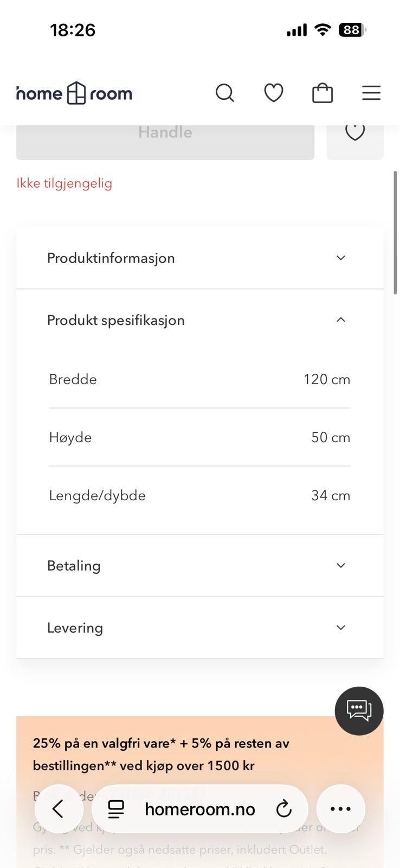This screenshot has width=400, height=868.
Task: Tap the home room logo
Action: (x=74, y=93)
